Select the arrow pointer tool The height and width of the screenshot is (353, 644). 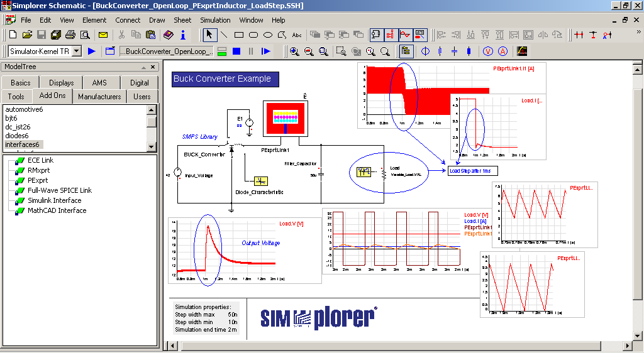click(209, 35)
